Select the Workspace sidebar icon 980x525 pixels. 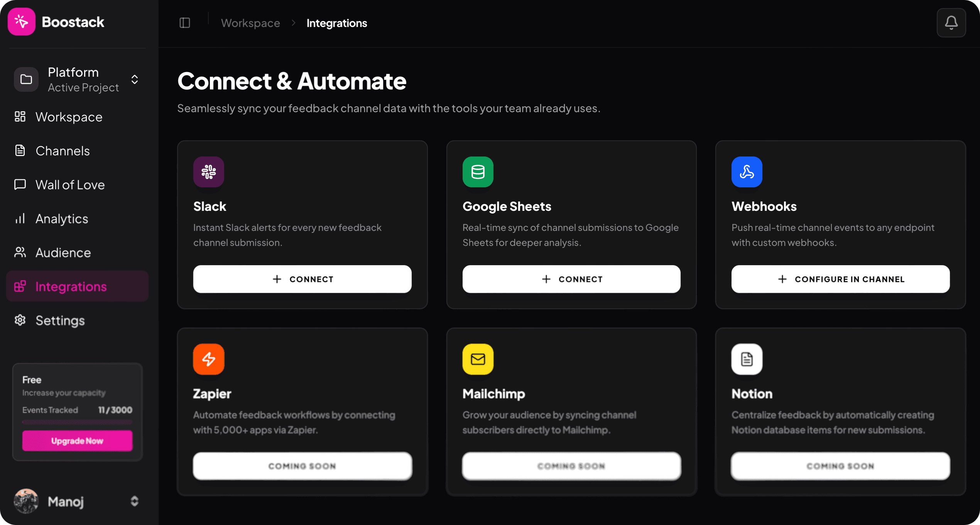click(20, 116)
